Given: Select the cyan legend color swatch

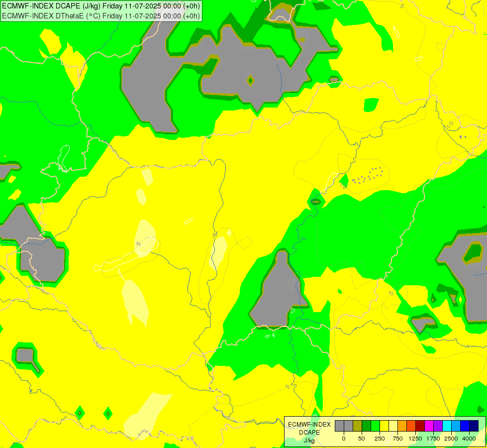Looking at the screenshot, I should tap(447, 426).
